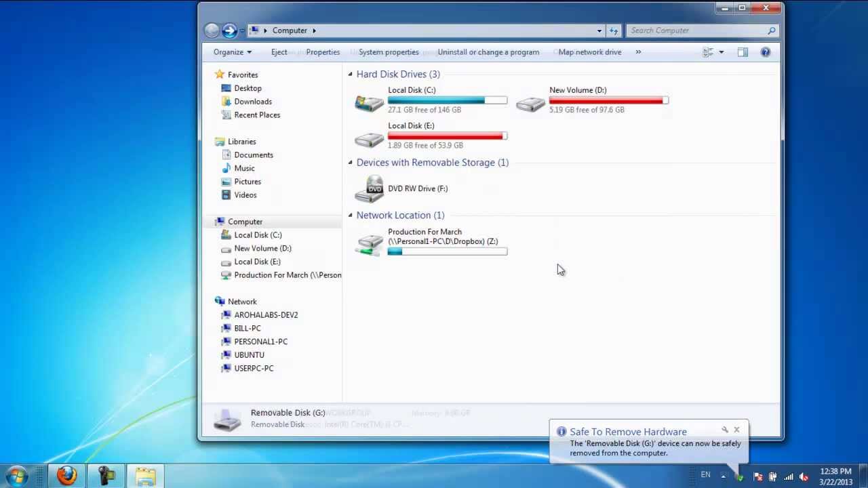868x488 pixels.
Task: Collapse the Network Location group
Action: tap(351, 215)
